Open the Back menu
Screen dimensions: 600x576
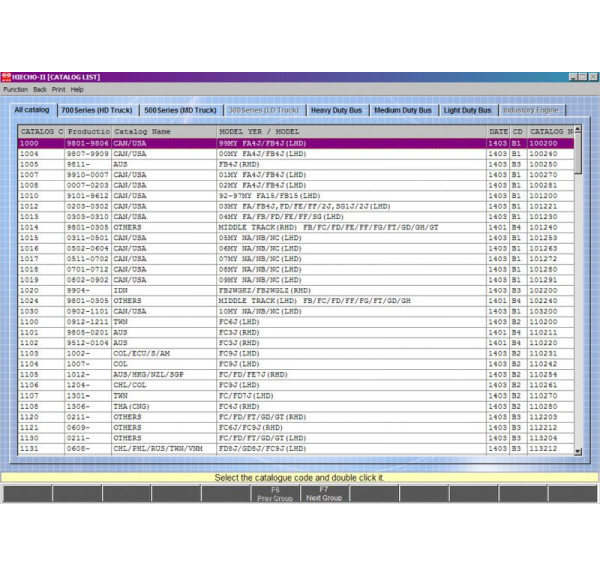point(40,89)
